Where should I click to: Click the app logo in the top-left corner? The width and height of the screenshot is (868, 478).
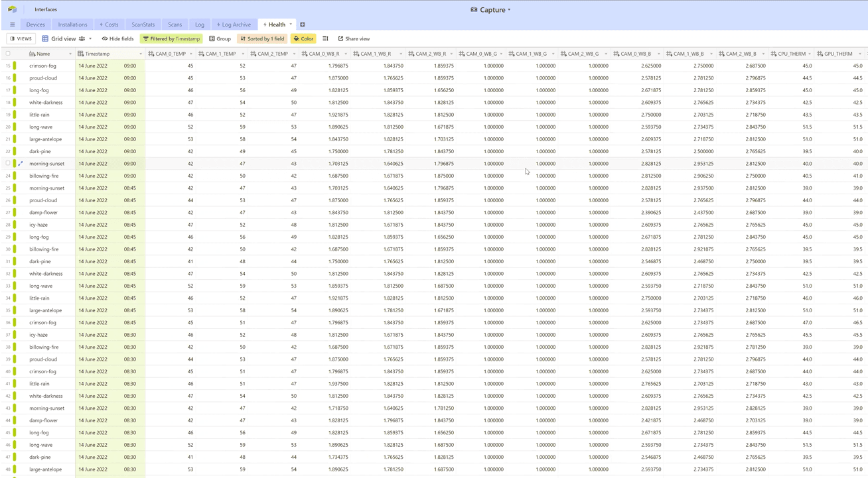(x=12, y=9)
